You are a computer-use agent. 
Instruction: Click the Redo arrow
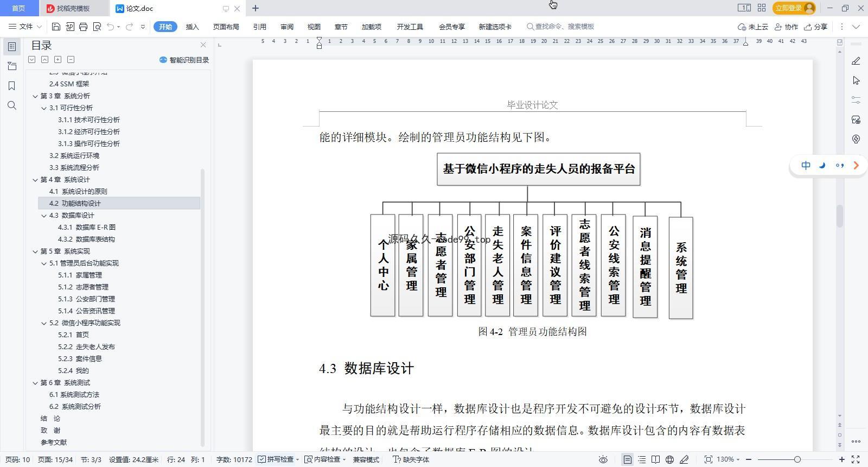(x=129, y=27)
